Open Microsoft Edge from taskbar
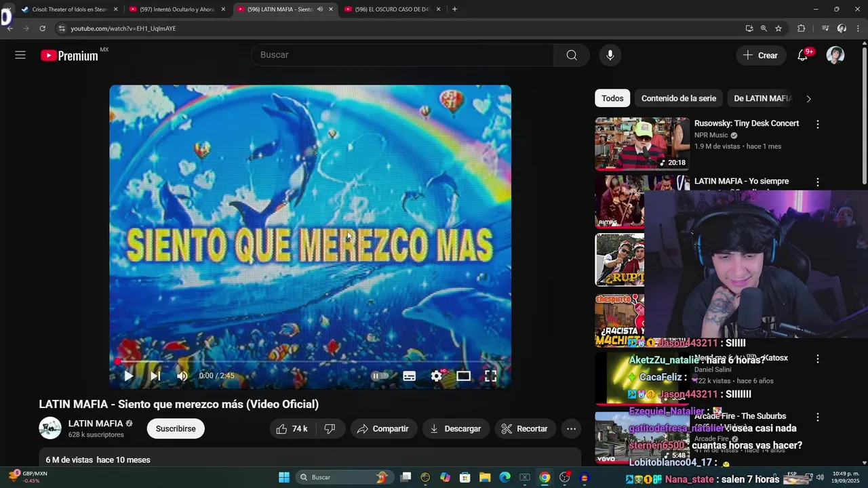Image resolution: width=868 pixels, height=488 pixels. 505,477
